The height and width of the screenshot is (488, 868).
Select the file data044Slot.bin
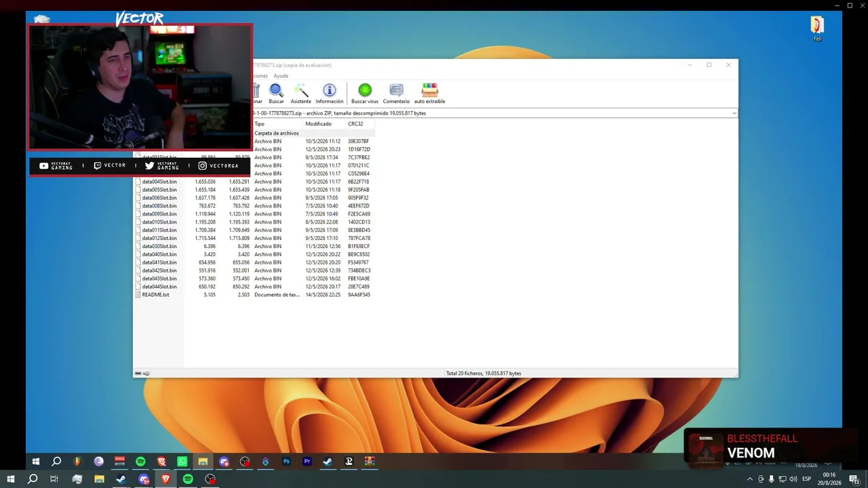[x=159, y=287]
